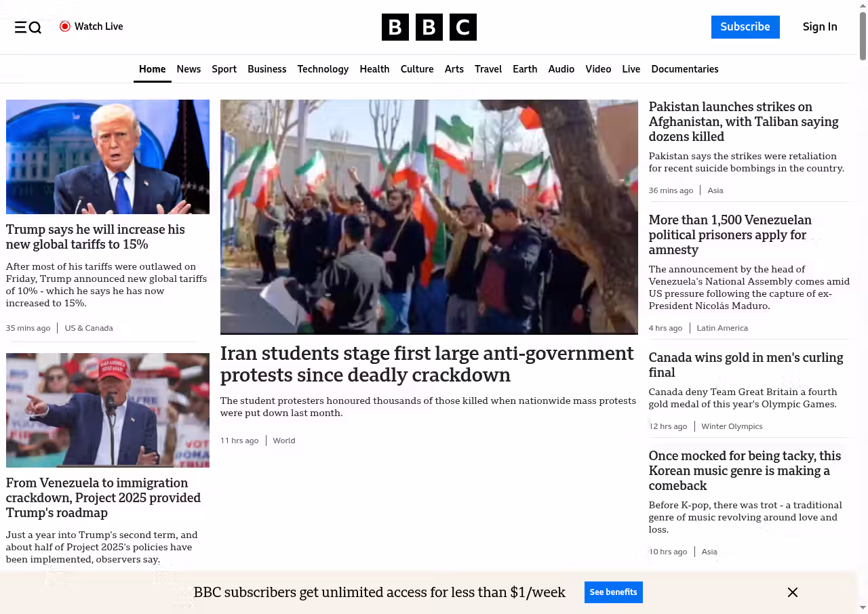Viewport: 868px width, 614px height.
Task: Click the Subscribe button
Action: (745, 27)
